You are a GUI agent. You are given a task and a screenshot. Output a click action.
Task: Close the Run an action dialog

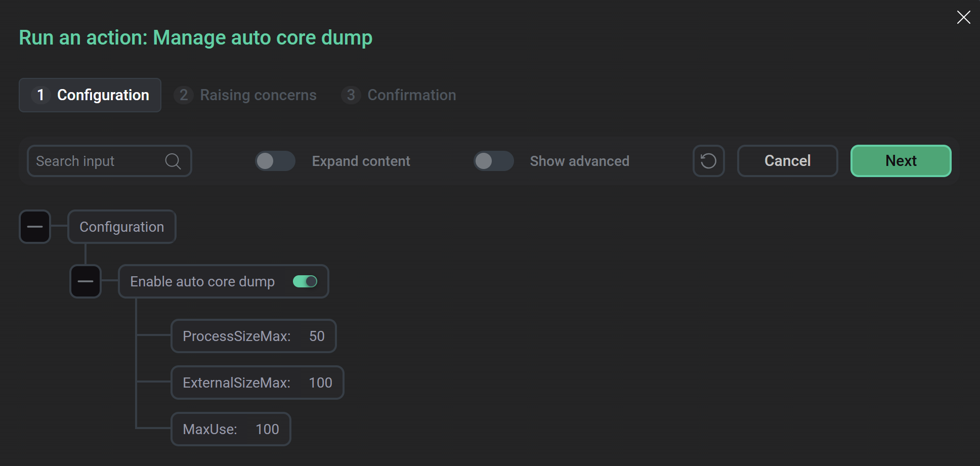[963, 17]
